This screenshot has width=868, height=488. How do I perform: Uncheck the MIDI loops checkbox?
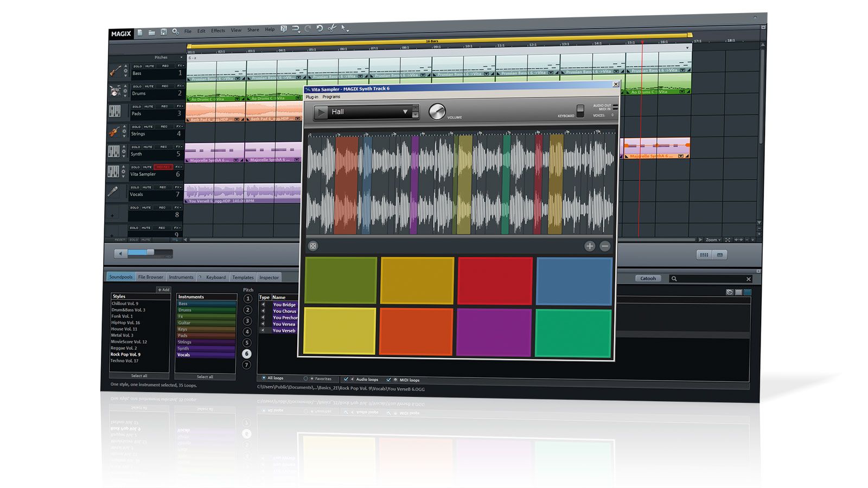389,380
